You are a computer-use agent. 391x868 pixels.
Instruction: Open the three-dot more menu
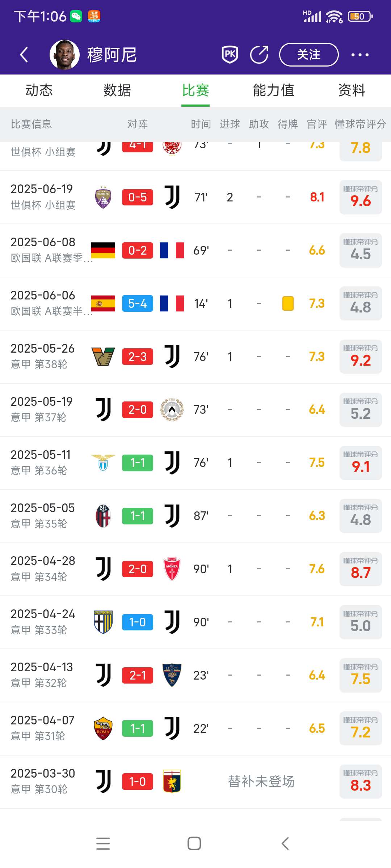[x=360, y=55]
